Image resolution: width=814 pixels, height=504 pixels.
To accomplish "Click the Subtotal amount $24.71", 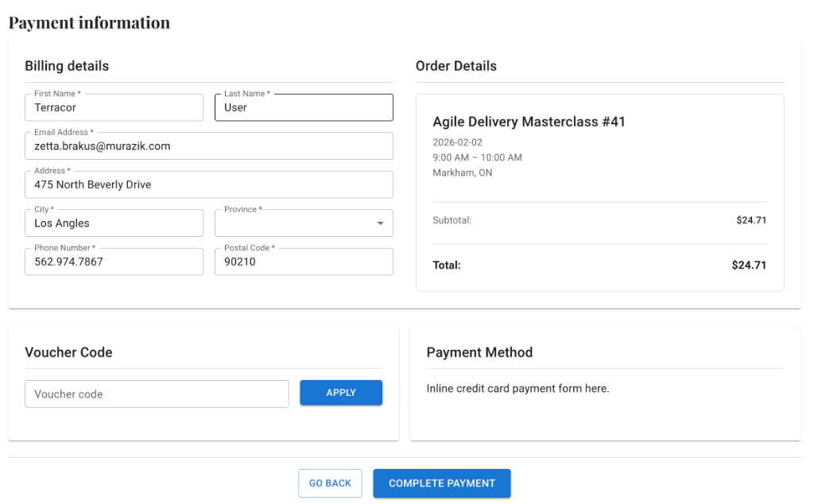I will coord(751,220).
